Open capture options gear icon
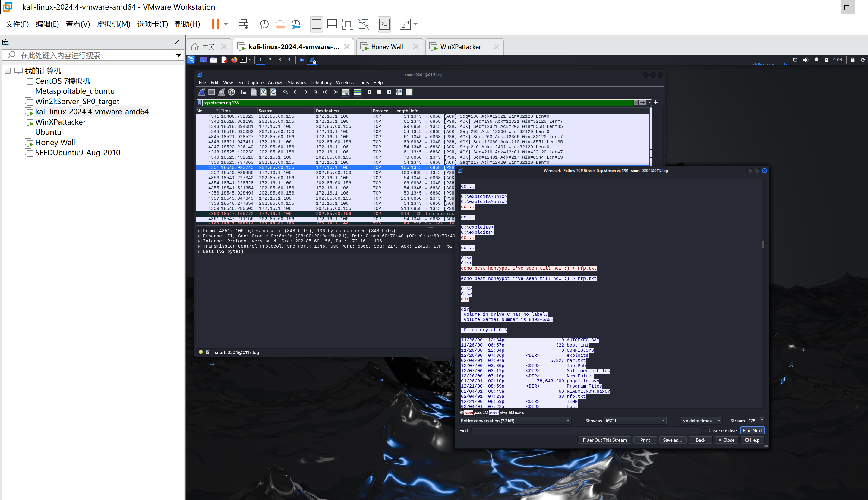The width and height of the screenshot is (868, 500). (x=232, y=92)
